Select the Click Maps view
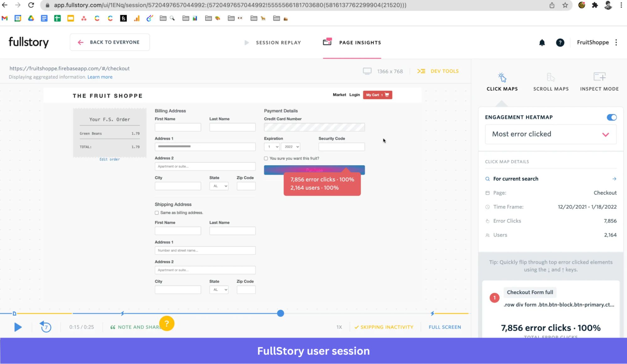Screen dimensions: 627x364 point(502,82)
